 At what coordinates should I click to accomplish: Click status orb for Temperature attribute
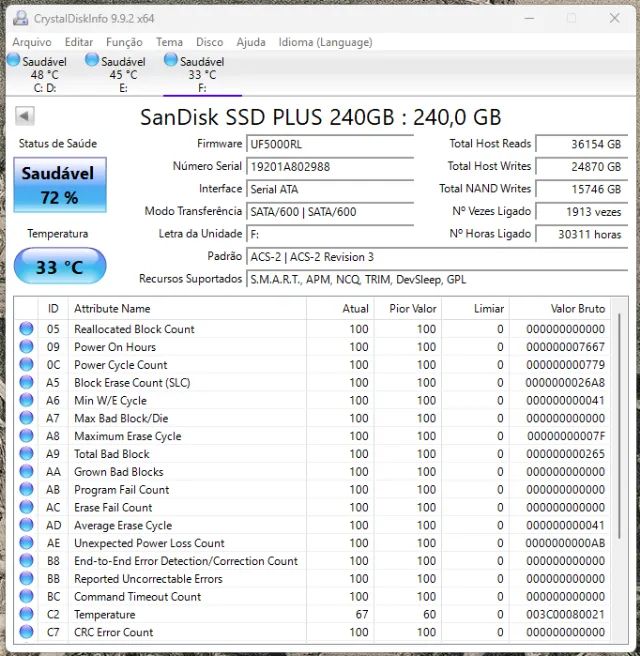[x=26, y=614]
